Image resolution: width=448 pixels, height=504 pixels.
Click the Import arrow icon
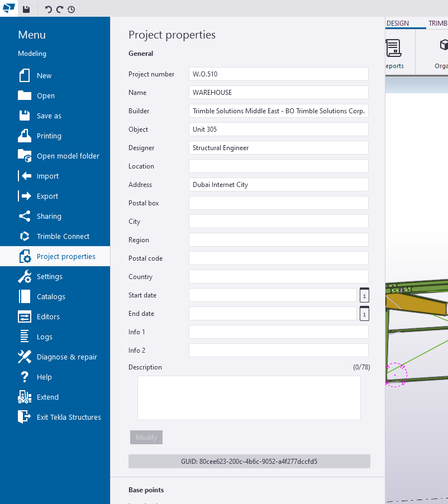tap(25, 176)
